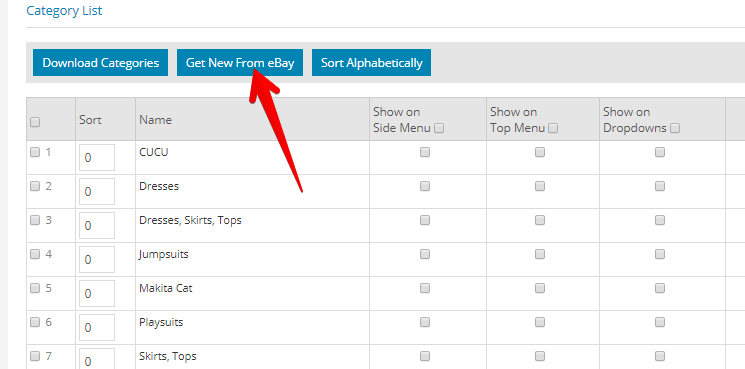Check the Show on Side Menu header checkbox
The height and width of the screenshot is (369, 745).
(x=439, y=128)
